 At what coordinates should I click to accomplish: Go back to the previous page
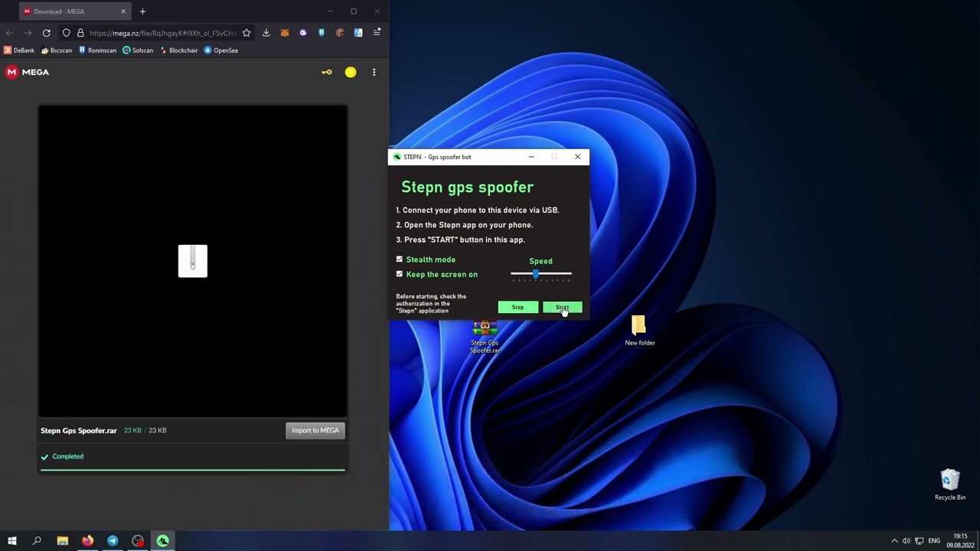(9, 33)
